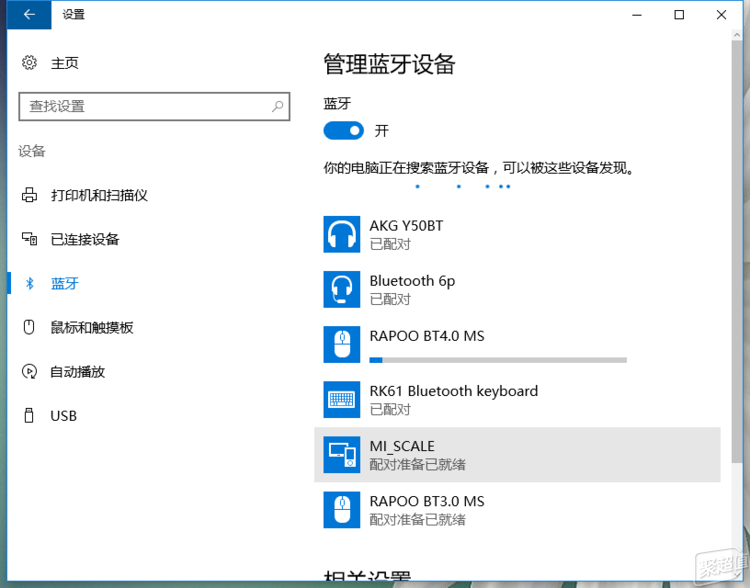Click the connected devices icon
Screen dimensions: 750x588
(x=29, y=239)
